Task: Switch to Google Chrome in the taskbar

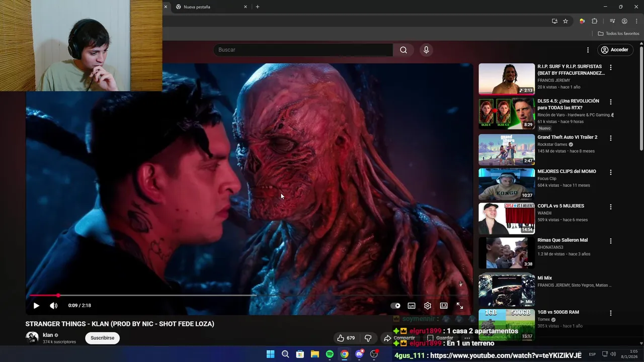Action: pyautogui.click(x=344, y=354)
